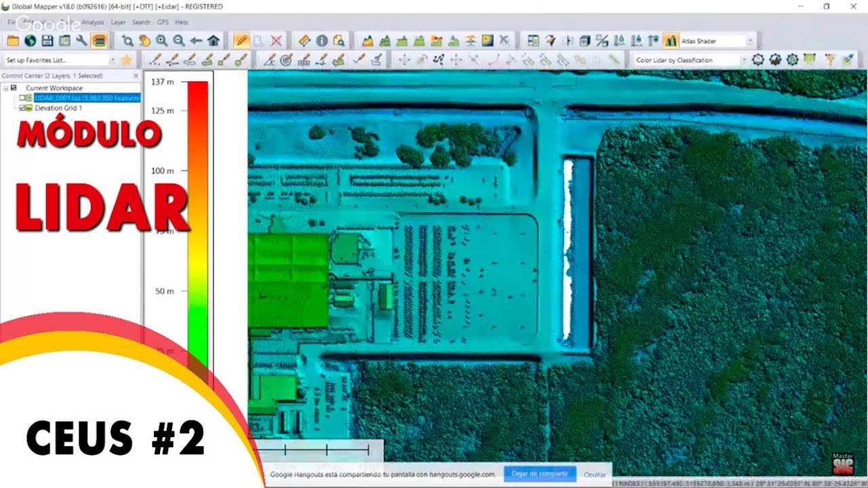Save the workspace with the floppy disk icon
This screenshot has height=488, width=868.
[x=47, y=41]
